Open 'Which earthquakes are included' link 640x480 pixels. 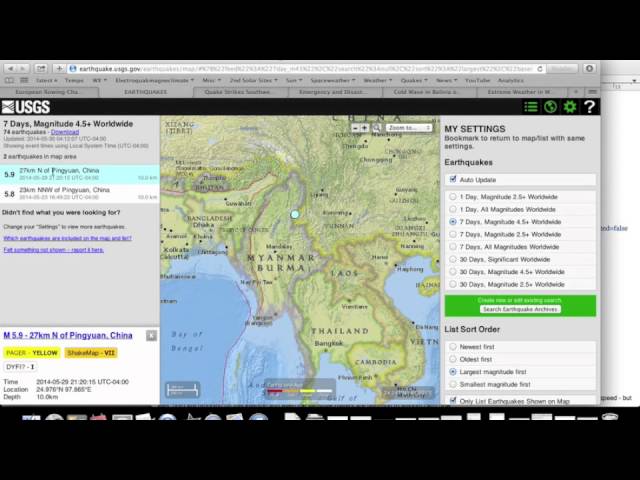coord(67,238)
